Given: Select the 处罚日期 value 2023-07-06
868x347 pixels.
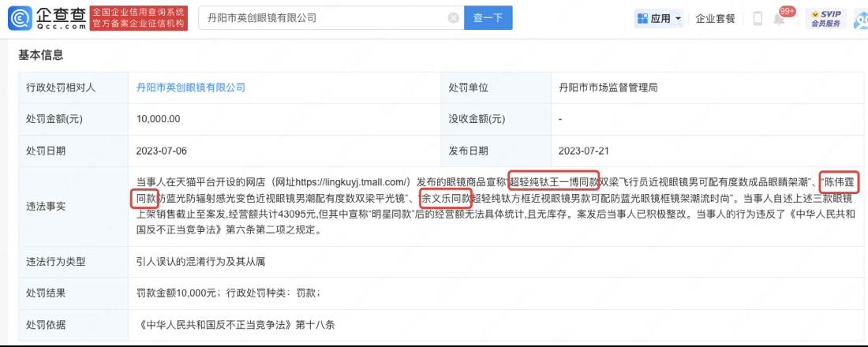Looking at the screenshot, I should click(162, 151).
